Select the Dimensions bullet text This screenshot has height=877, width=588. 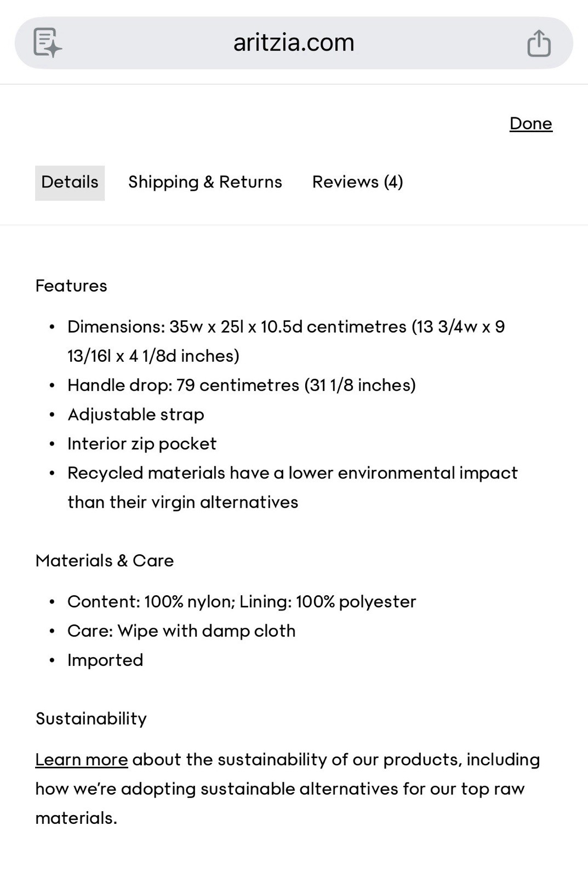[x=286, y=341]
